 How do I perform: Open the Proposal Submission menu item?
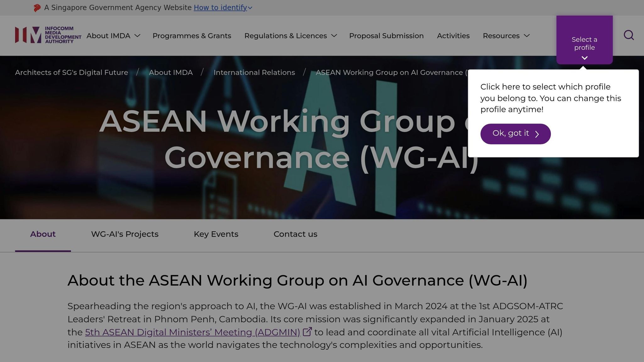click(x=386, y=36)
